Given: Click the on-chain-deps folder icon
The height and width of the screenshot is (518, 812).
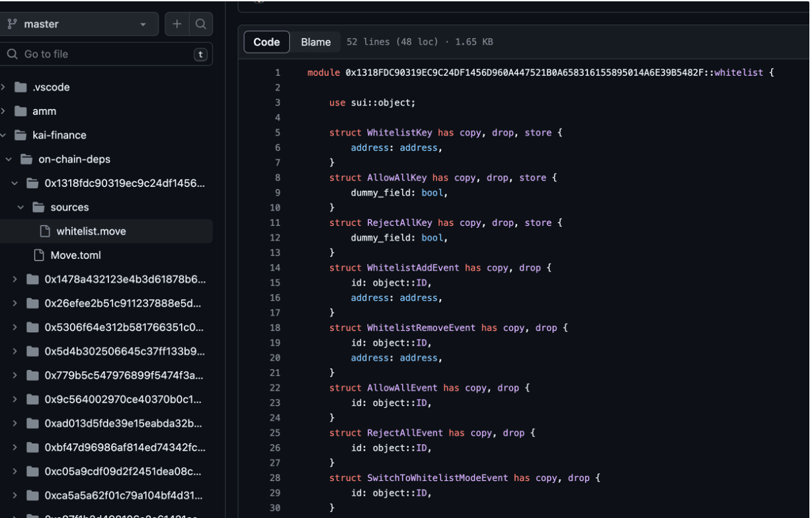Looking at the screenshot, I should click(x=26, y=159).
